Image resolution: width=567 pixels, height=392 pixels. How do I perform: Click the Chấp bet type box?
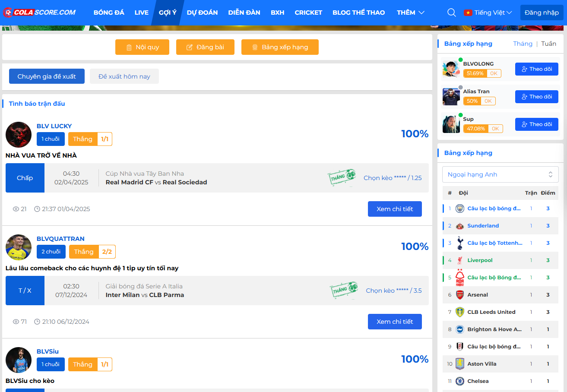pos(25,178)
